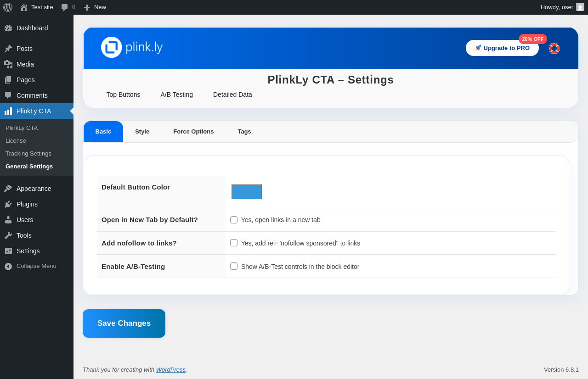This screenshot has height=379, width=588.
Task: Click the Settings sliders icon
Action: (x=8, y=251)
